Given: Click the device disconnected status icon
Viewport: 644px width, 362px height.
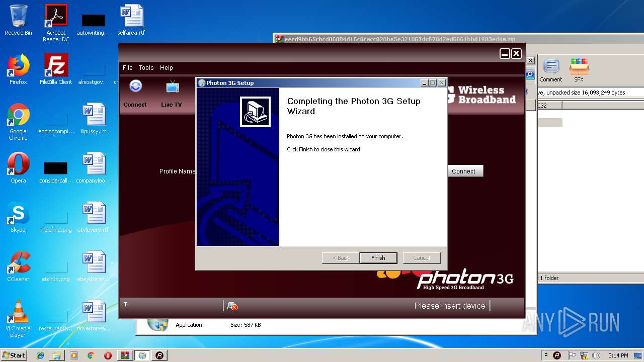Looking at the screenshot, I should 232,306.
